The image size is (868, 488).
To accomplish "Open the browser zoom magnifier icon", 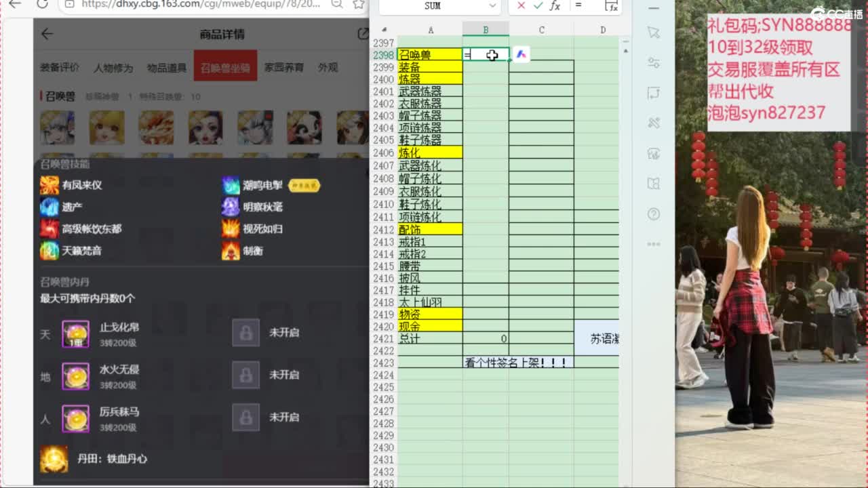I will (337, 4).
